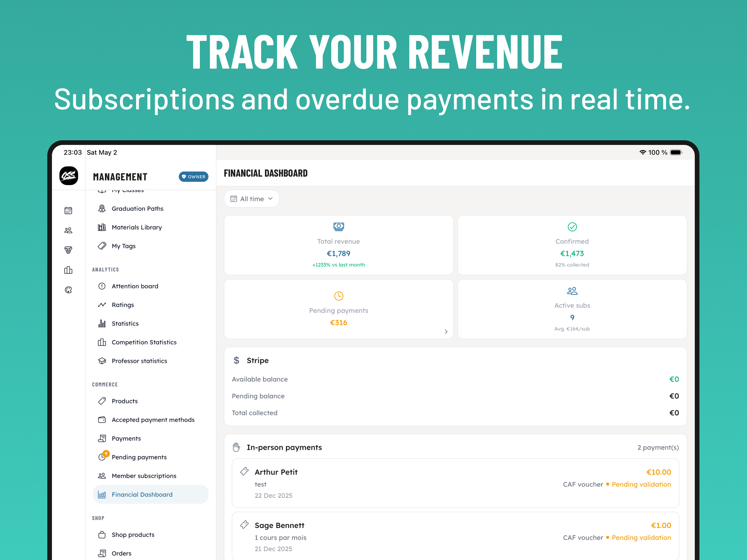747x560 pixels.
Task: Open the medal icon in the left rail
Action: (x=68, y=250)
